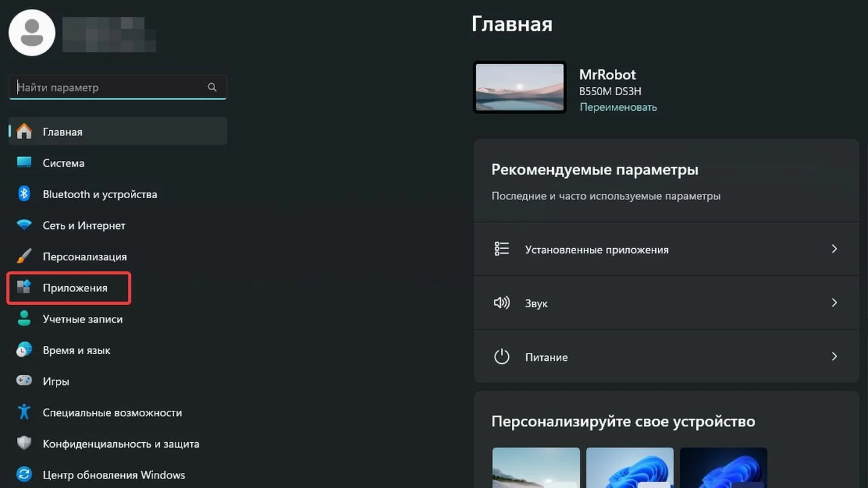Image resolution: width=868 pixels, height=488 pixels.
Task: Click the speaker icon beside Звук
Action: point(502,302)
